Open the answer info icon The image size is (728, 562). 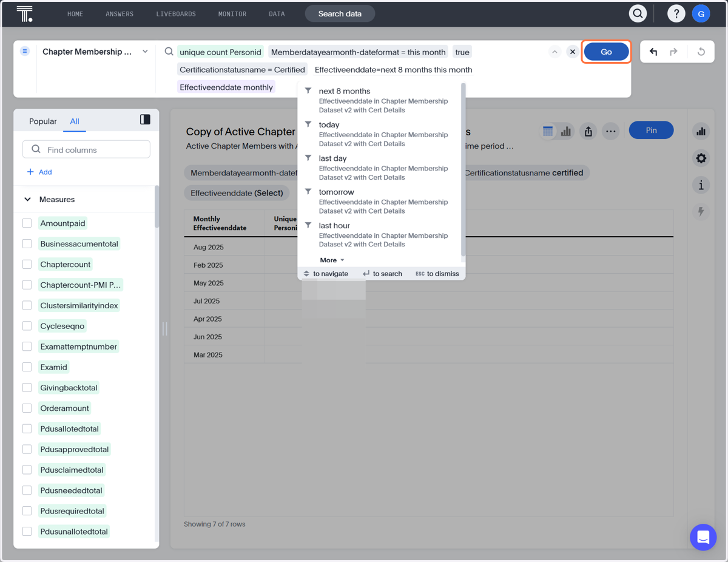tap(701, 185)
